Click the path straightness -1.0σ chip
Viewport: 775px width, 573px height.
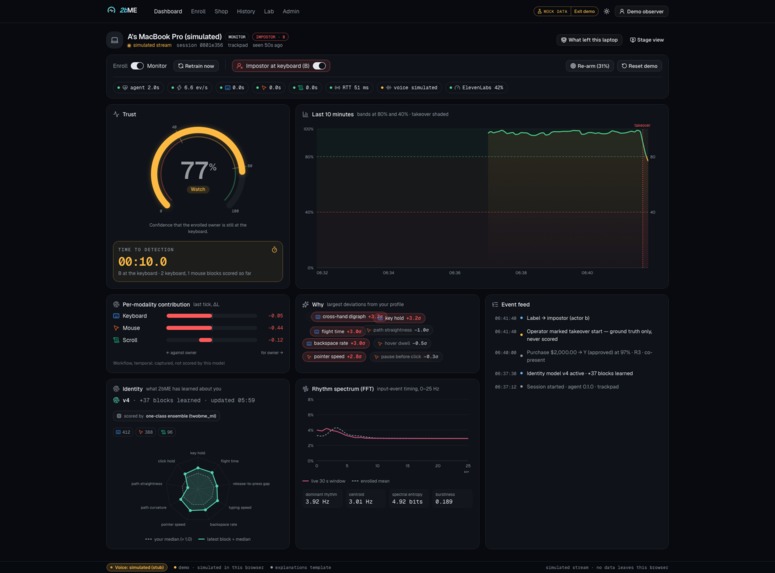398,330
